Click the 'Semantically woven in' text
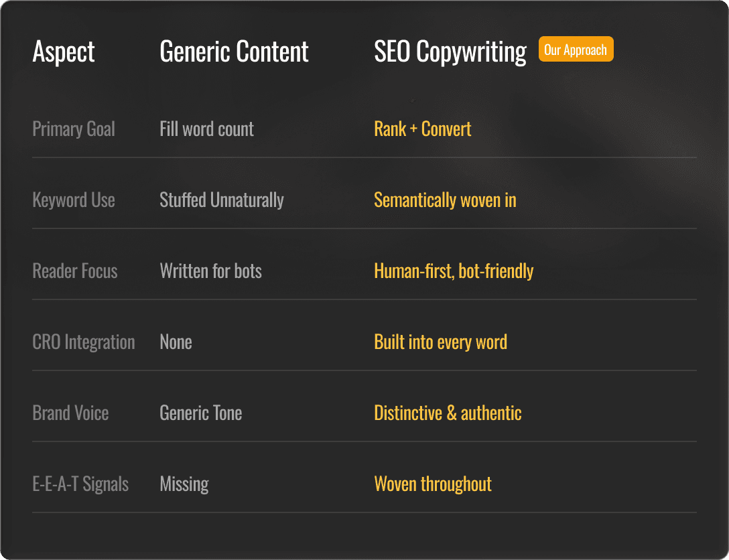Screen dimensions: 729x560 (x=446, y=200)
